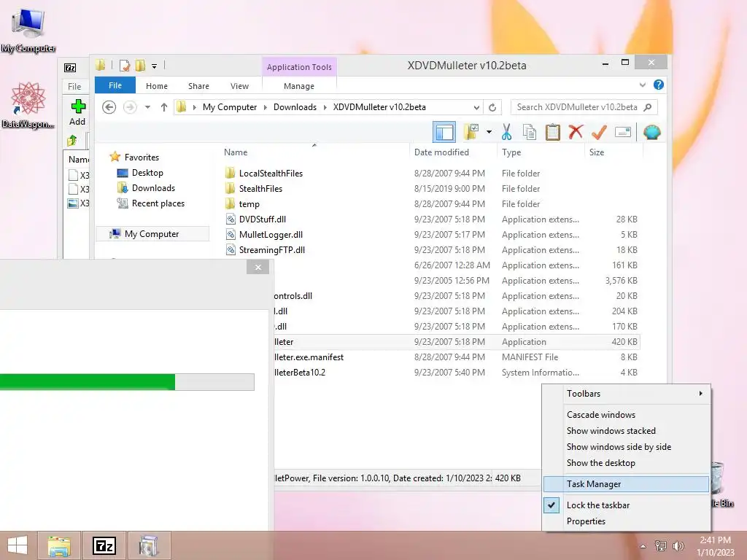Viewport: 747px width, 560px height.
Task: Toggle the navigation pane layout icon
Action: (444, 132)
